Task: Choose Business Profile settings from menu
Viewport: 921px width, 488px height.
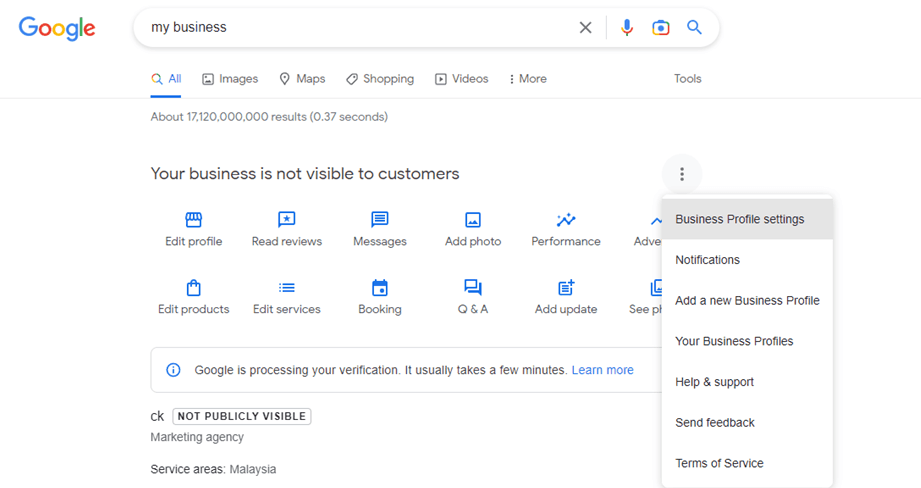Action: [x=747, y=219]
